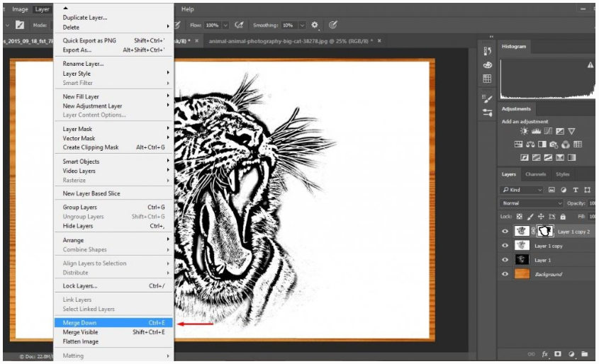Switch to animal-photography-big-cat document tab
The image size is (599, 364).
coord(291,41)
